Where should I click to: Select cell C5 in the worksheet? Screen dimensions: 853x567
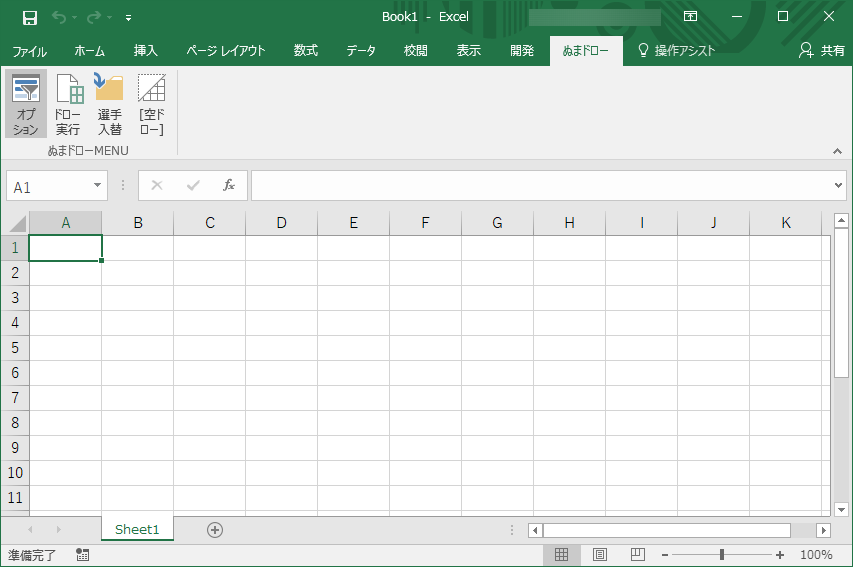(x=210, y=348)
